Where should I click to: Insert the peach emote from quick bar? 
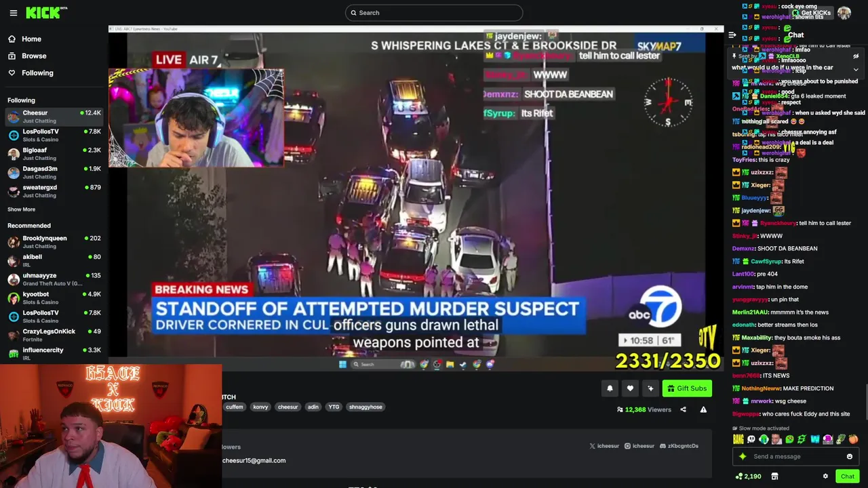(x=853, y=439)
